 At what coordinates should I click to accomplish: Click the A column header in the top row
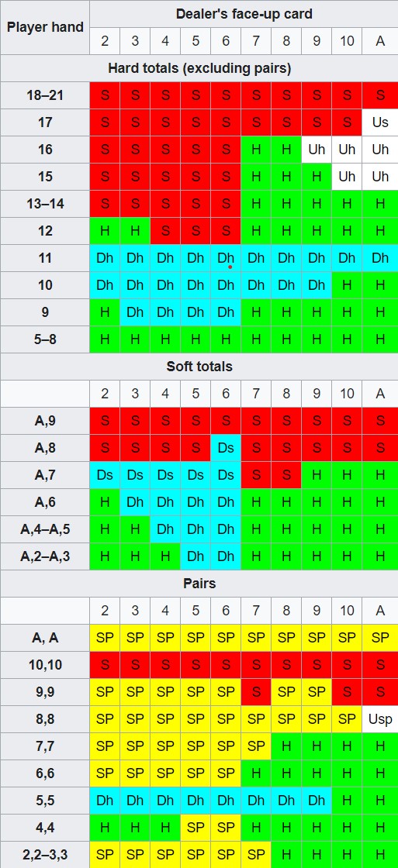380,41
